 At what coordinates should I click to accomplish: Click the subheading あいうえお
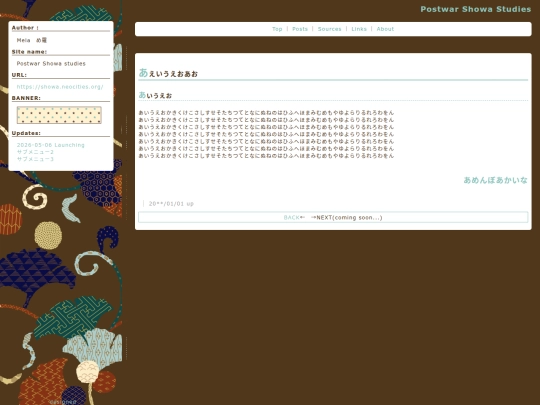155,95
